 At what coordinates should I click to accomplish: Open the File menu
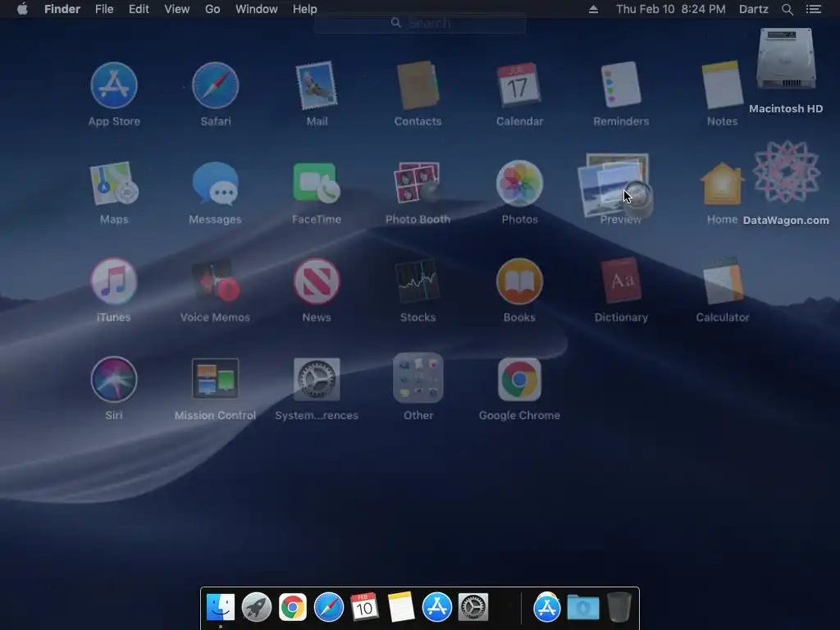[x=104, y=9]
